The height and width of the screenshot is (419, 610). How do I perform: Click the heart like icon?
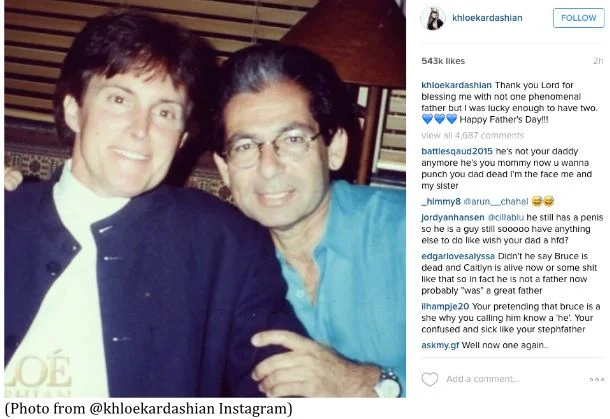click(x=429, y=379)
